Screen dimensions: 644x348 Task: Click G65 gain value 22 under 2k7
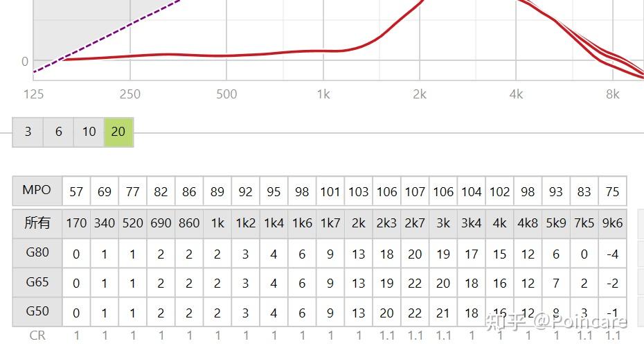[415, 284]
